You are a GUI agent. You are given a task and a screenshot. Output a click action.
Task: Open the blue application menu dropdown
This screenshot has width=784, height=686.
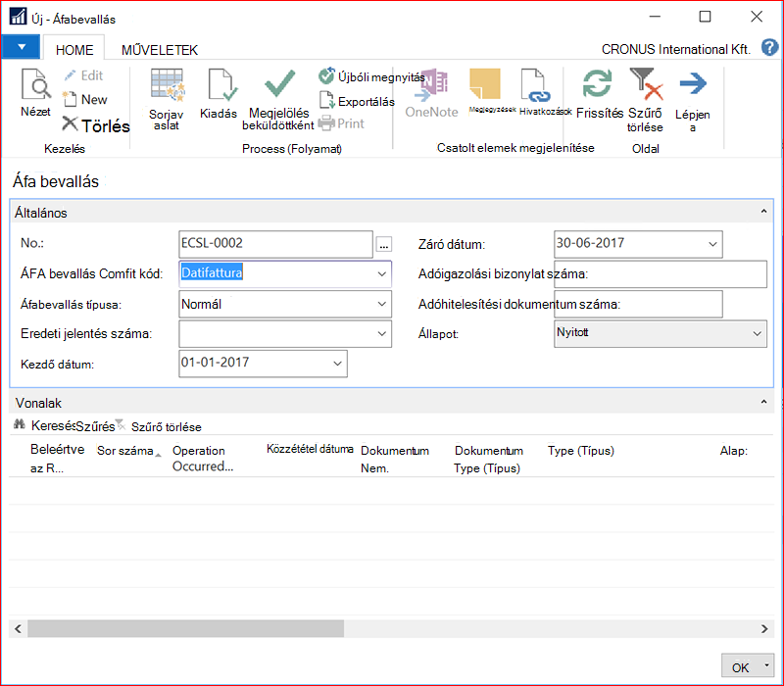coord(21,47)
